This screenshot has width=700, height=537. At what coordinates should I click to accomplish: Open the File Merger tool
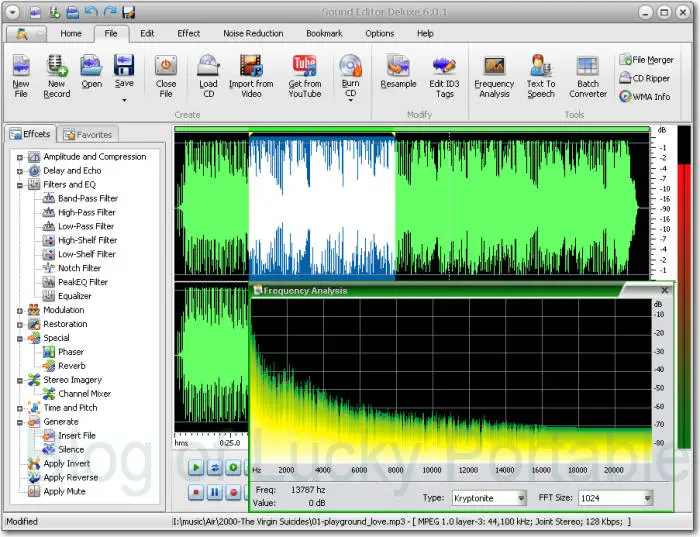(x=646, y=59)
